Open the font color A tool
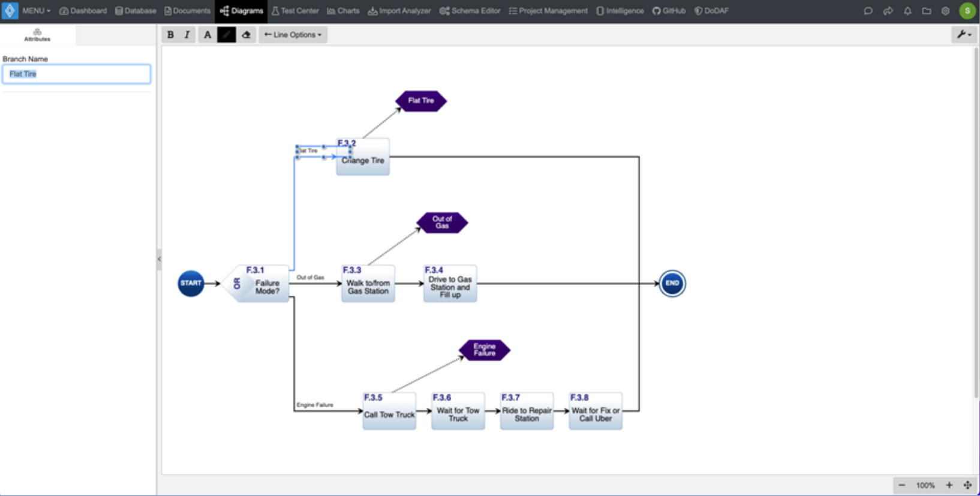980x496 pixels. [x=207, y=35]
